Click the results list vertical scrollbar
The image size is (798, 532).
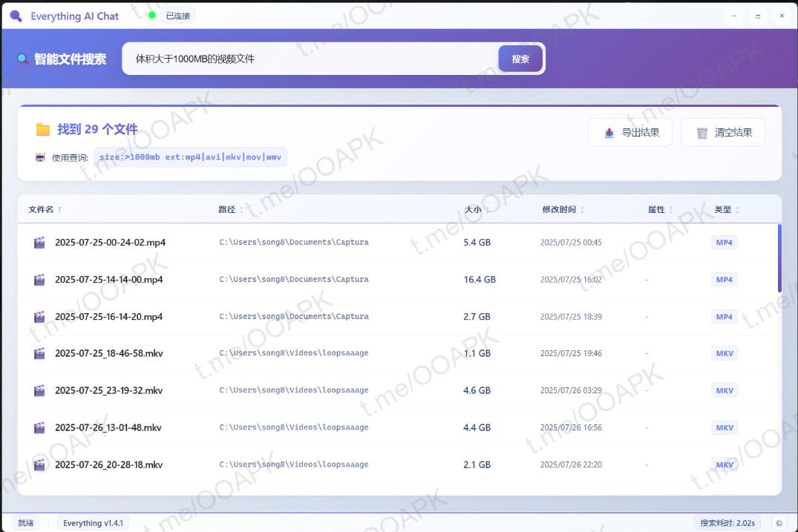click(779, 258)
